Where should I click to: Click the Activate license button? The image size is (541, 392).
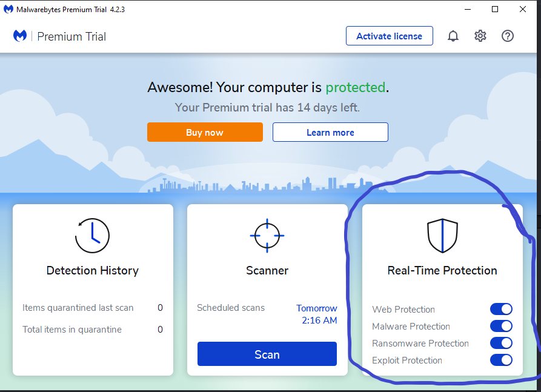[389, 36]
